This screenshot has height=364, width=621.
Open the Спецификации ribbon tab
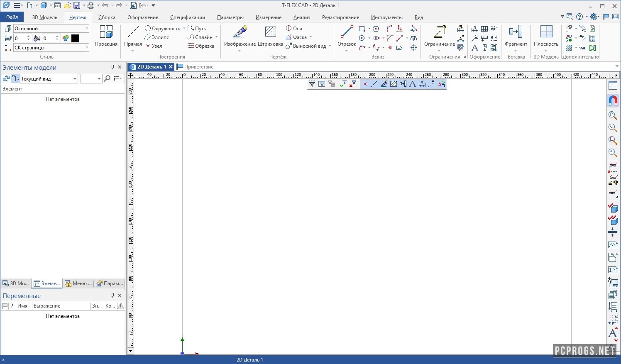(x=188, y=17)
